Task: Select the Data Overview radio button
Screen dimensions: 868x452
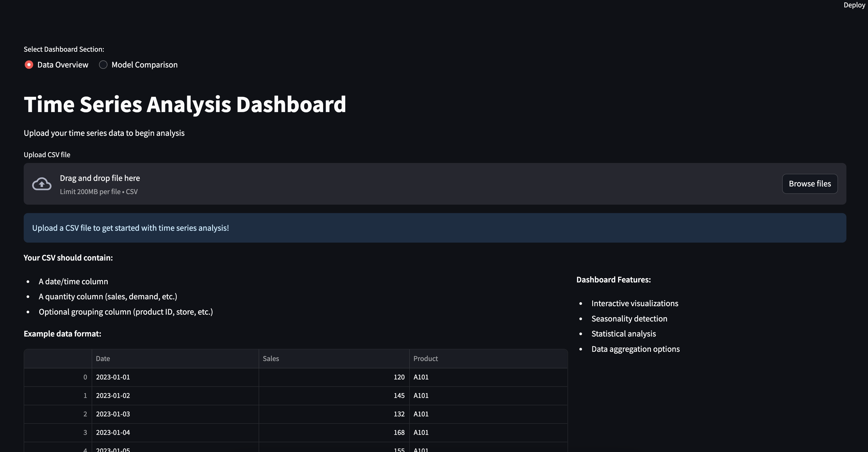Action: tap(29, 65)
